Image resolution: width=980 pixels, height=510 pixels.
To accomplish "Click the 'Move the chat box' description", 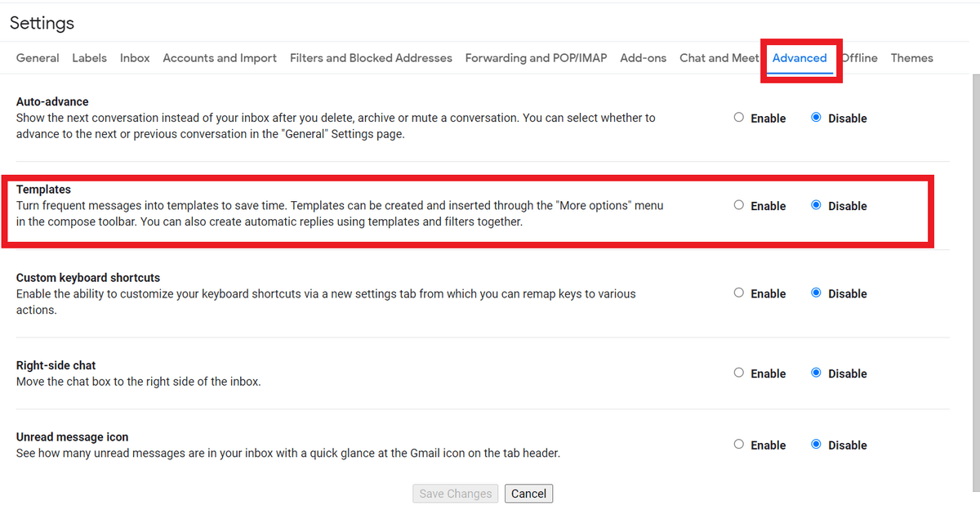I will [139, 382].
